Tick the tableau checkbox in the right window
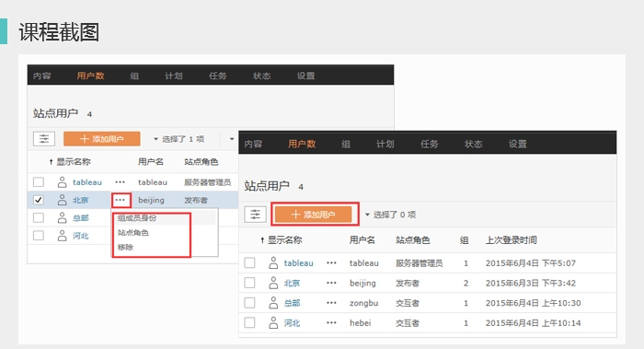The image size is (644, 349). coord(249,262)
